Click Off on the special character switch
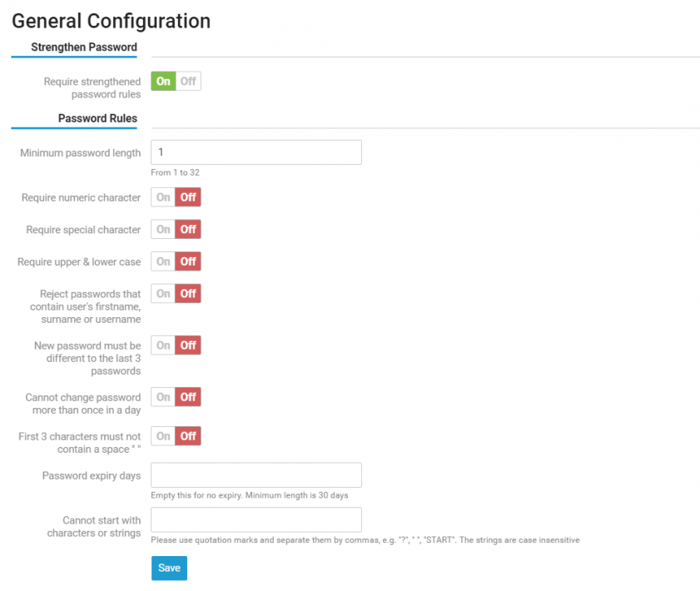 [x=186, y=229]
